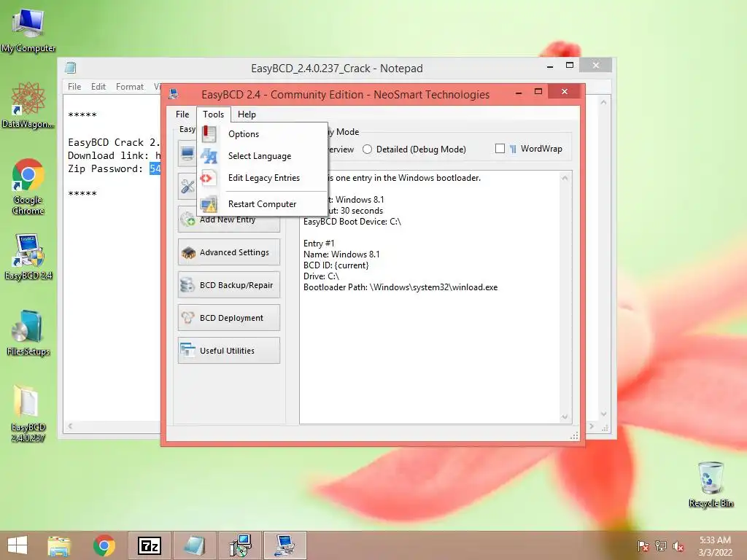Screen dimensions: 747x560
Task: Open Add New Entry
Action: click(x=228, y=220)
